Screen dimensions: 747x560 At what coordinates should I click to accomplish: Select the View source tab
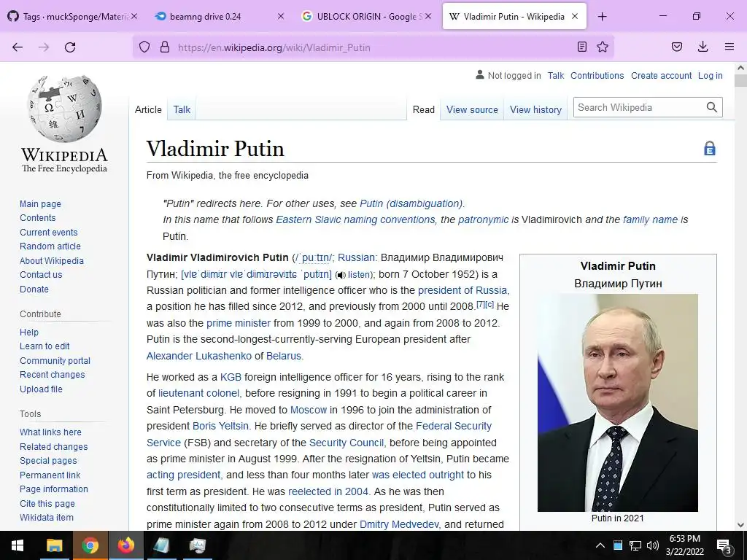tap(472, 109)
